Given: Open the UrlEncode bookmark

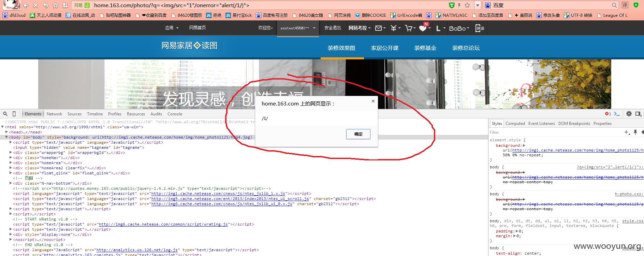Looking at the screenshot, I should pos(406,15).
